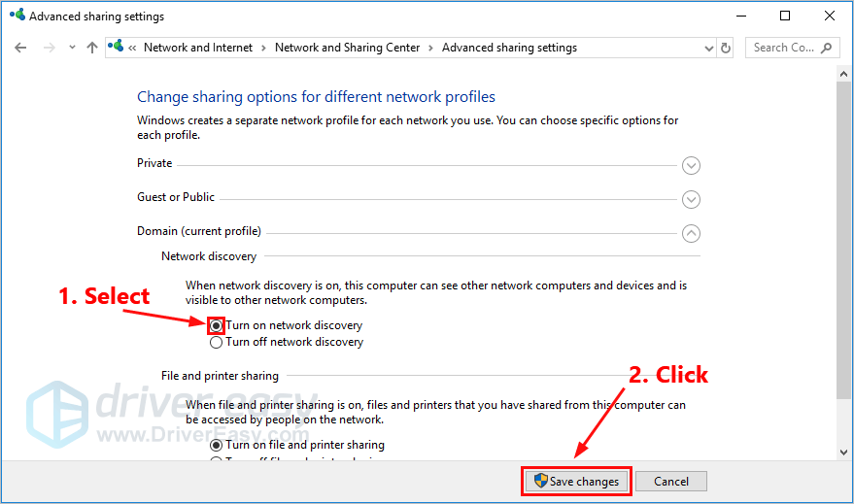
Task: Select Turn on file and printer sharing
Action: point(217,445)
